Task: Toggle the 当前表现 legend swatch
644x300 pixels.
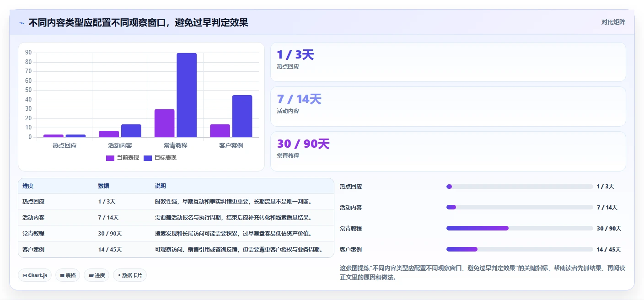Action: [110, 158]
